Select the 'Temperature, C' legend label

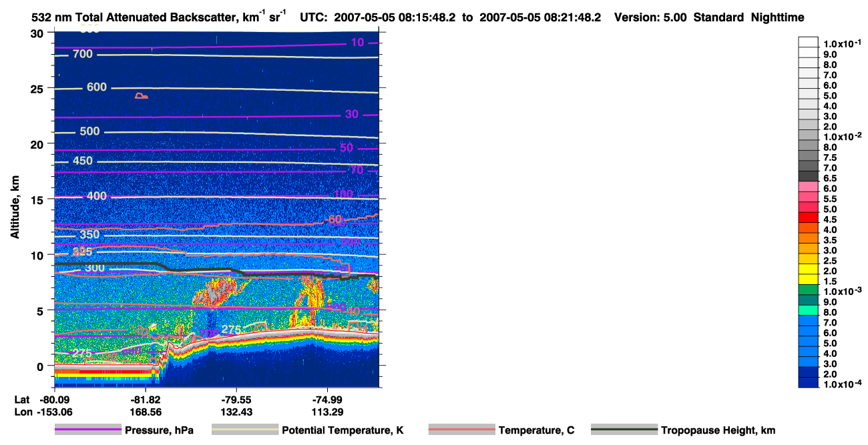[536, 431]
